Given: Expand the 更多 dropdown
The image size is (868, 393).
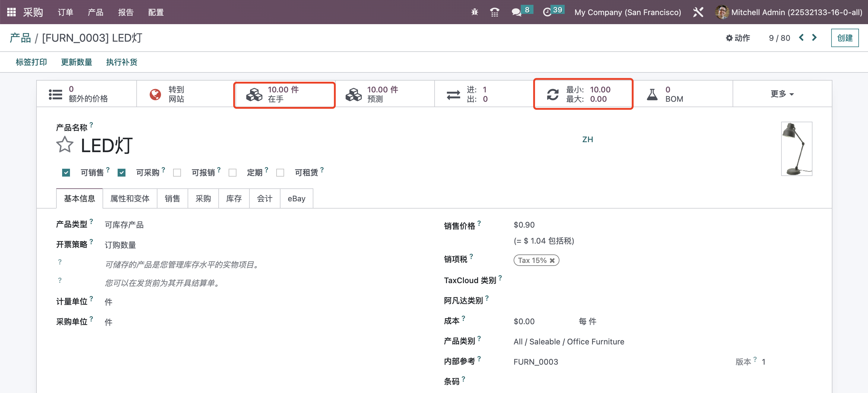Looking at the screenshot, I should 782,94.
